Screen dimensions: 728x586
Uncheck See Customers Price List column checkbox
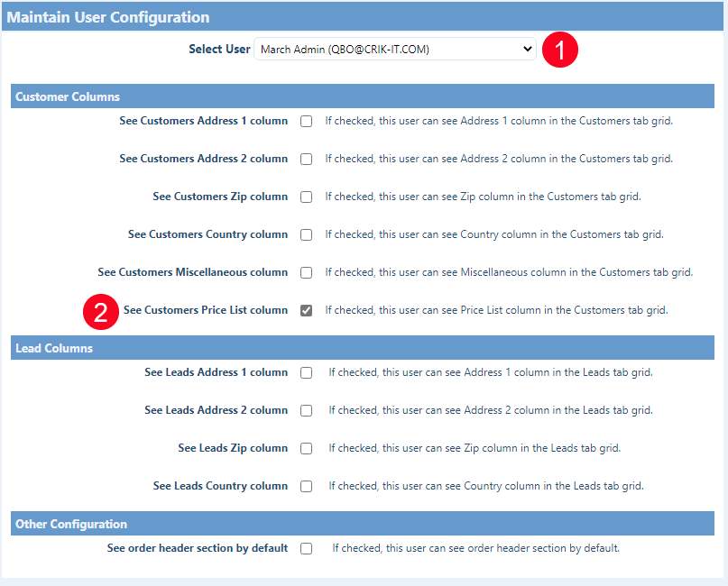click(307, 310)
